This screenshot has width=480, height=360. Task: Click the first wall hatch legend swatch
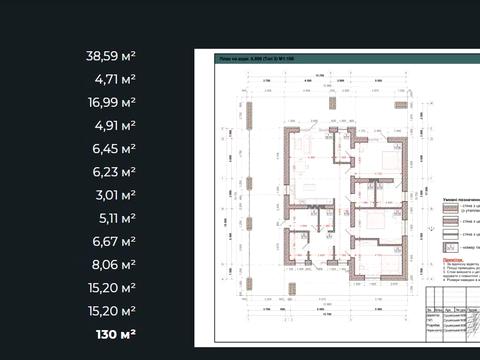[450, 208]
